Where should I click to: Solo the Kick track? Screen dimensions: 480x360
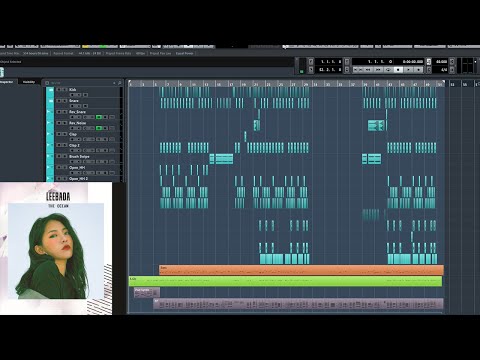click(65, 90)
